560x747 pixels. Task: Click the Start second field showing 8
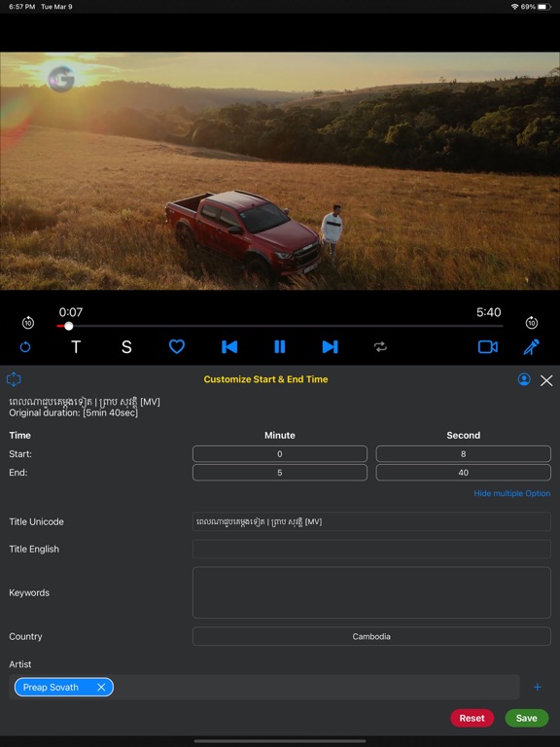coord(464,454)
